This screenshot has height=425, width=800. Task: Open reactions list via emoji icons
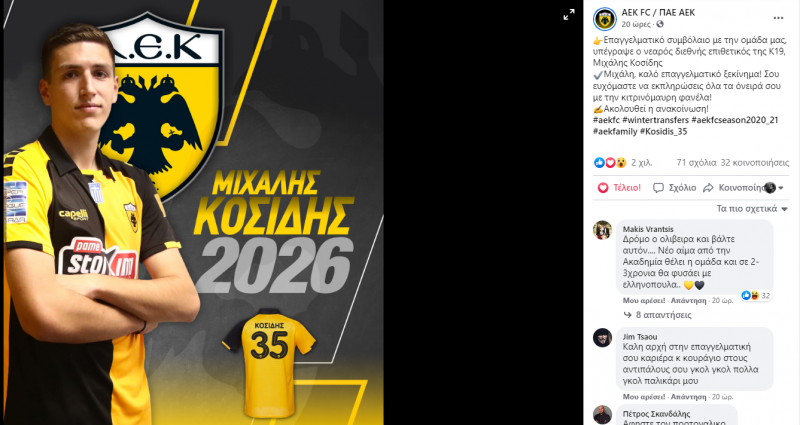coord(610,163)
